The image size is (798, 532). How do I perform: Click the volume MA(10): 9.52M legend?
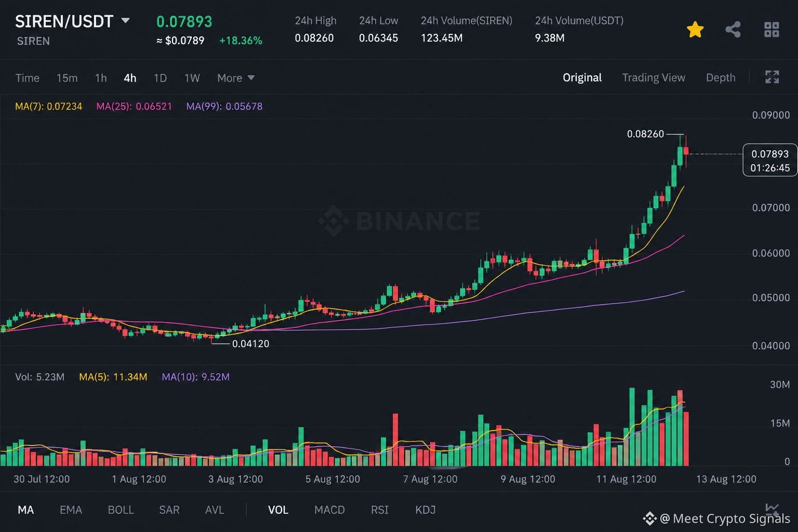[x=195, y=377]
